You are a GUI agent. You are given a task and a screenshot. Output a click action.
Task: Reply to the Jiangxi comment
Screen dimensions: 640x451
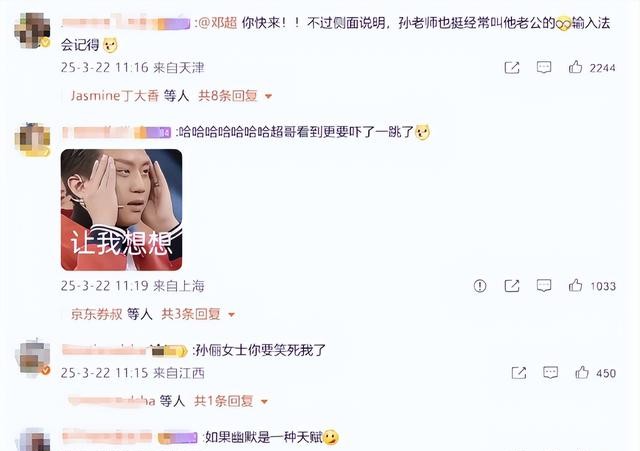click(551, 373)
